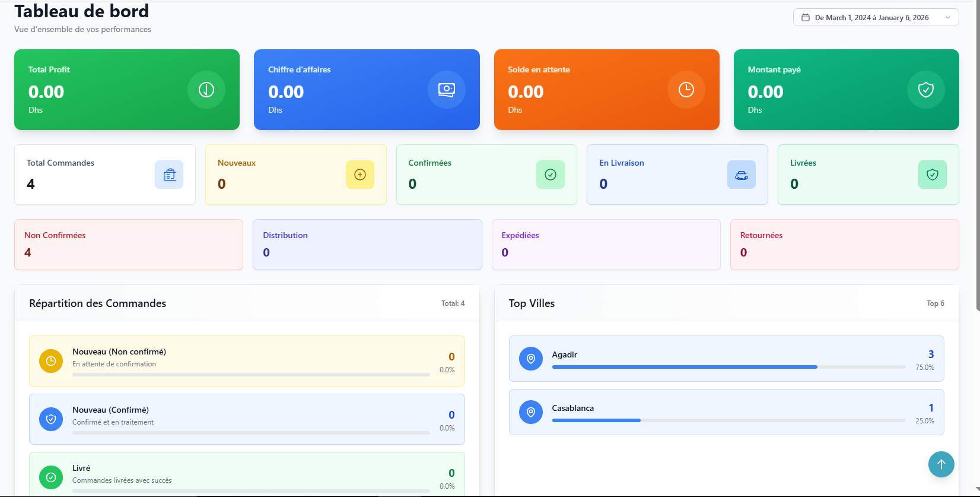
Task: Click the calendar icon in date selector
Action: tap(806, 18)
